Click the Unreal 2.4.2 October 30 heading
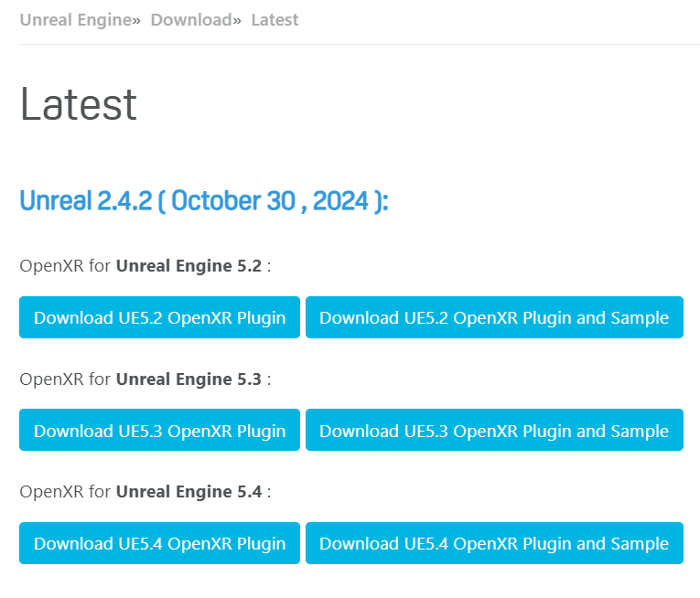This screenshot has width=700, height=598. pos(204,201)
